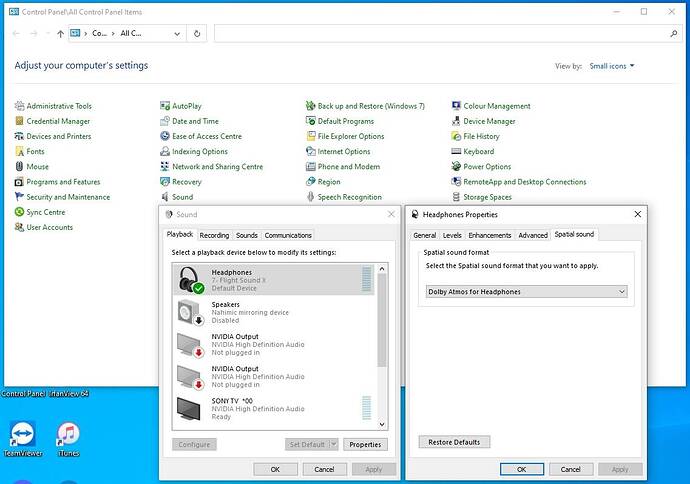Image resolution: width=690 pixels, height=484 pixels.
Task: Open Programs and Features icon
Action: click(19, 182)
